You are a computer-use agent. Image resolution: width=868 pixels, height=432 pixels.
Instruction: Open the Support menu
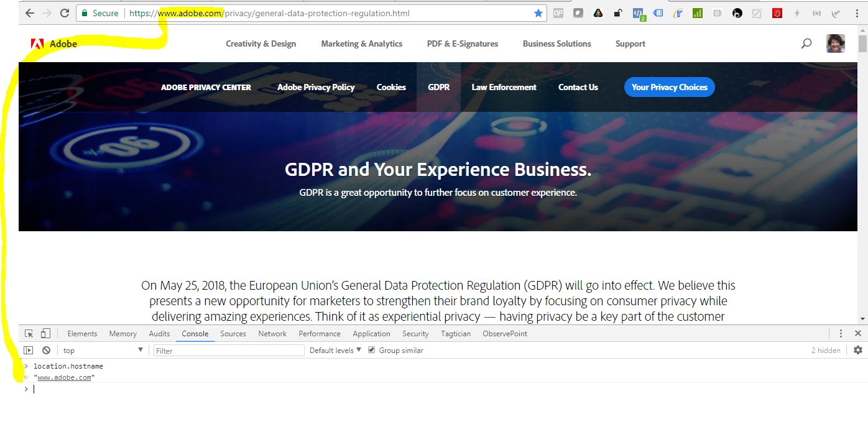(x=630, y=44)
